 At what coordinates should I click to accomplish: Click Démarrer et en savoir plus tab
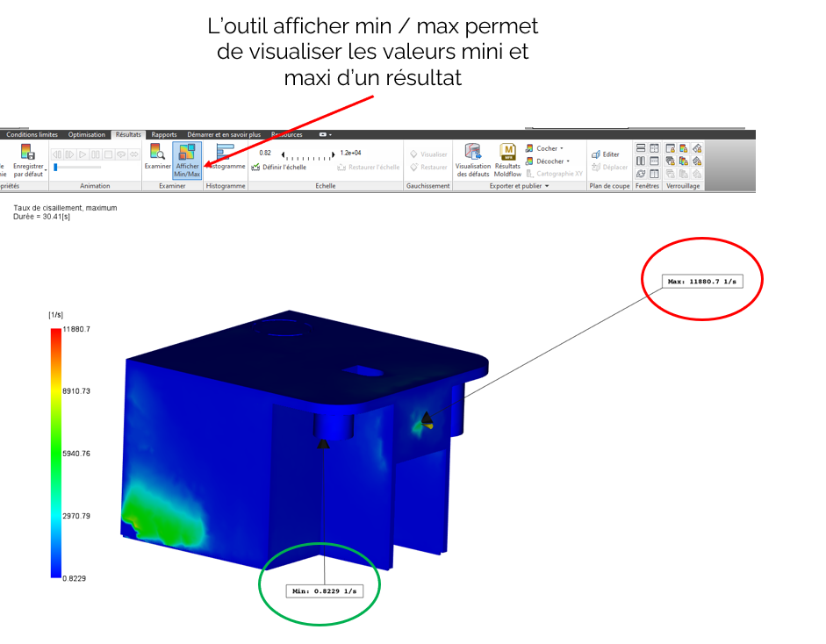pos(224,135)
